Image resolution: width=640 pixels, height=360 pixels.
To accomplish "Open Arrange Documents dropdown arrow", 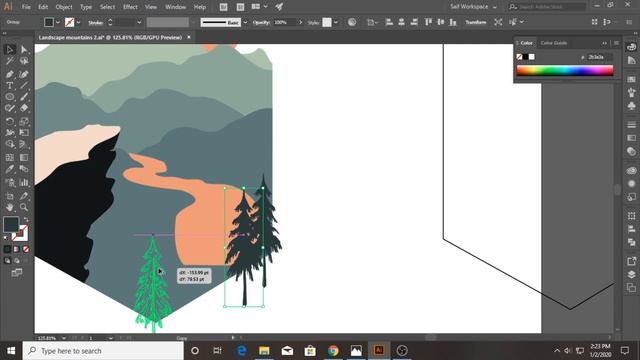I will click(x=265, y=7).
